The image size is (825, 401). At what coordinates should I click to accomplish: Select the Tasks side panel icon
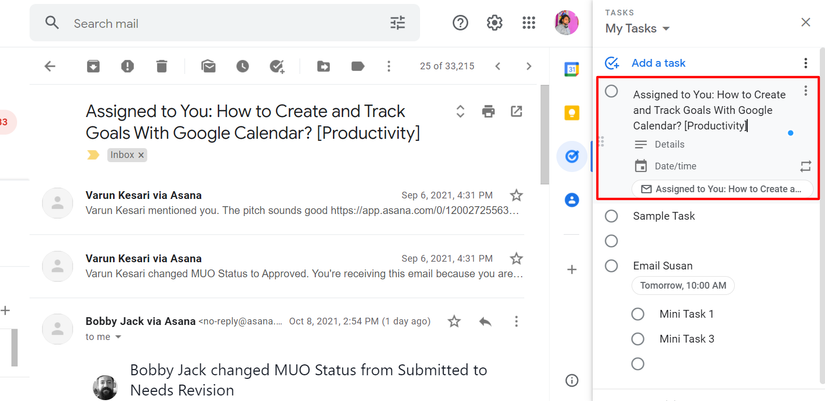[x=572, y=156]
